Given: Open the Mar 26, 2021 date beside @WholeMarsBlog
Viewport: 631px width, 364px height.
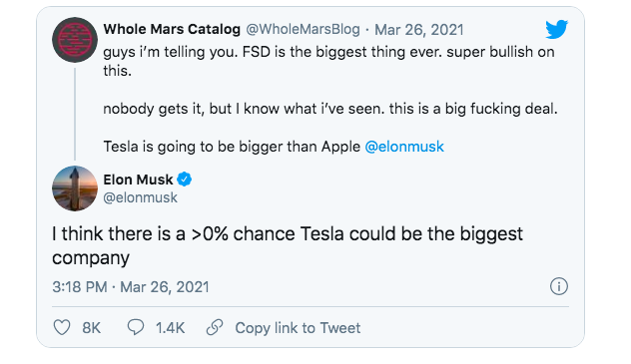Looking at the screenshot, I should coord(419,30).
